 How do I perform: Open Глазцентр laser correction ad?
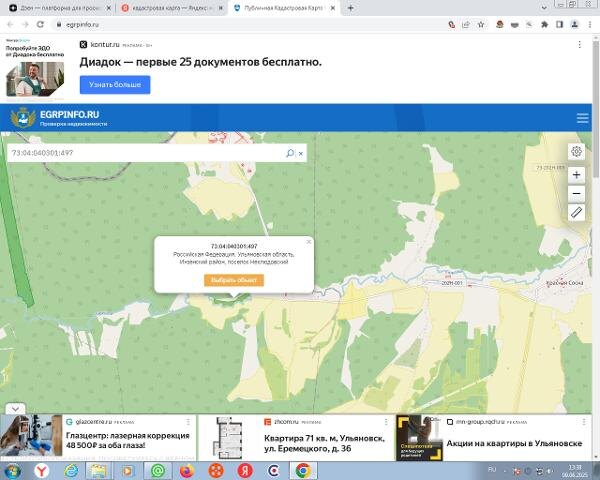tap(127, 441)
